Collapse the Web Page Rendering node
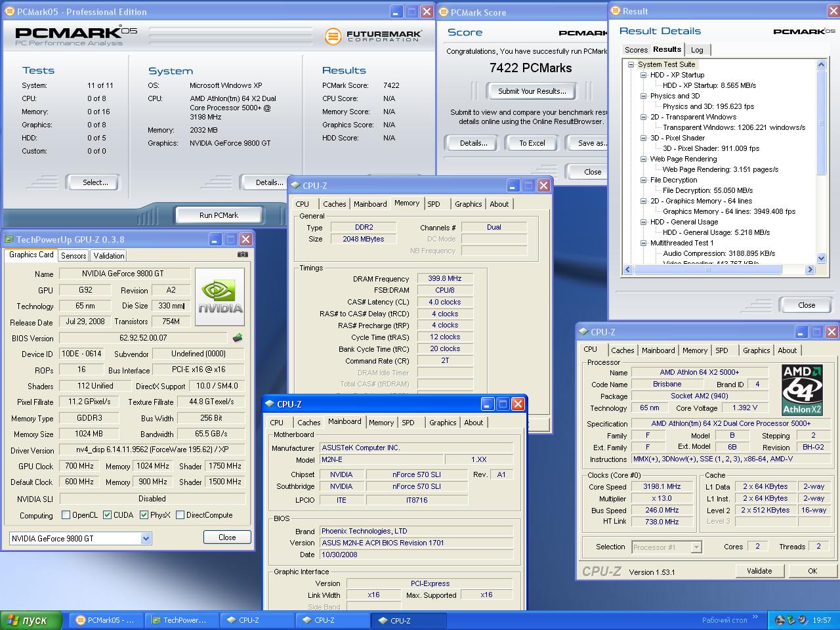 [x=644, y=159]
